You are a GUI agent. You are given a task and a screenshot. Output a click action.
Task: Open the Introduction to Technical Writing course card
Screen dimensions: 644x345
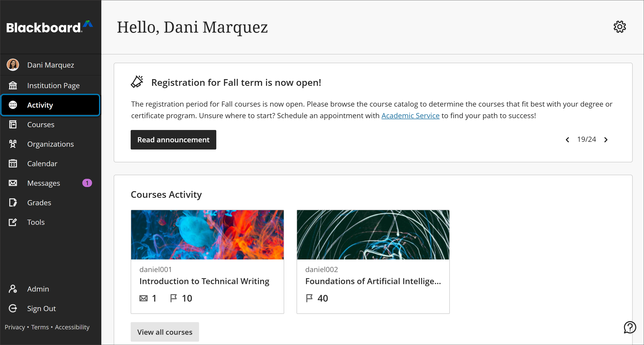[x=207, y=262]
